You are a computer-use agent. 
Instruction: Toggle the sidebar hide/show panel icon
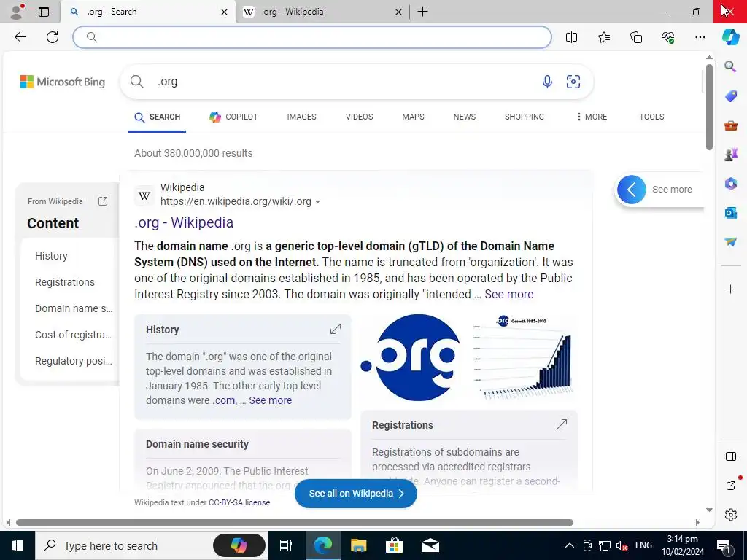point(730,456)
